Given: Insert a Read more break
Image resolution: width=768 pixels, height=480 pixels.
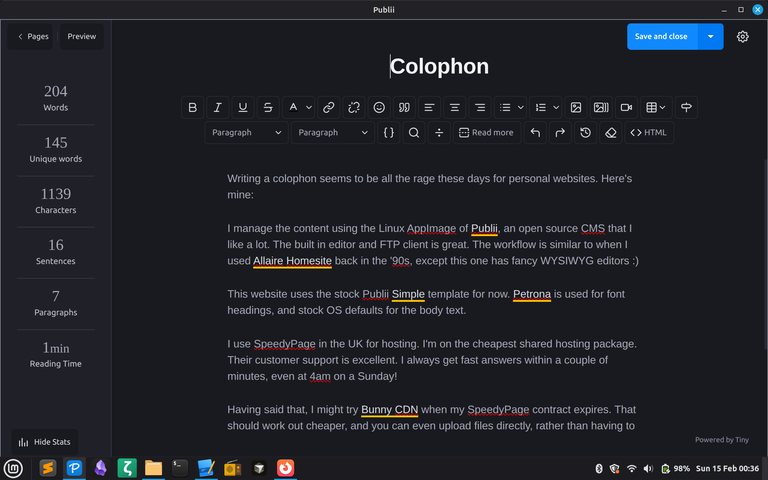Looking at the screenshot, I should [486, 133].
